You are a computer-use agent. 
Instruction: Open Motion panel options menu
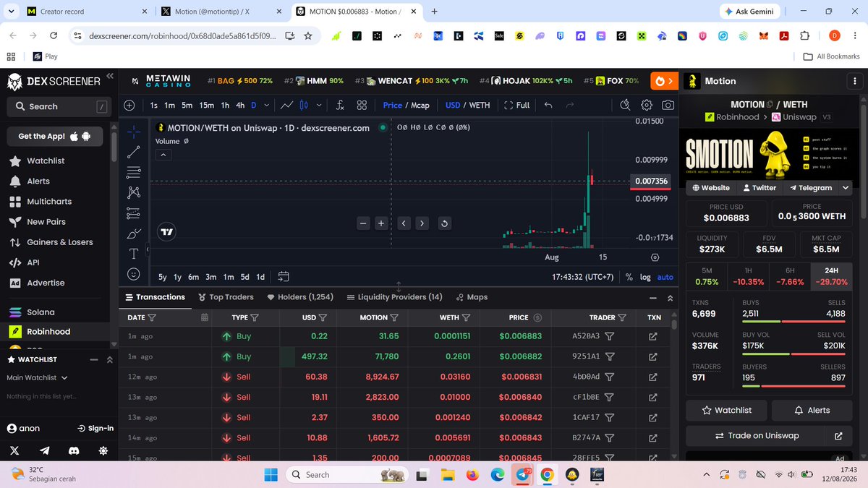[x=854, y=81]
